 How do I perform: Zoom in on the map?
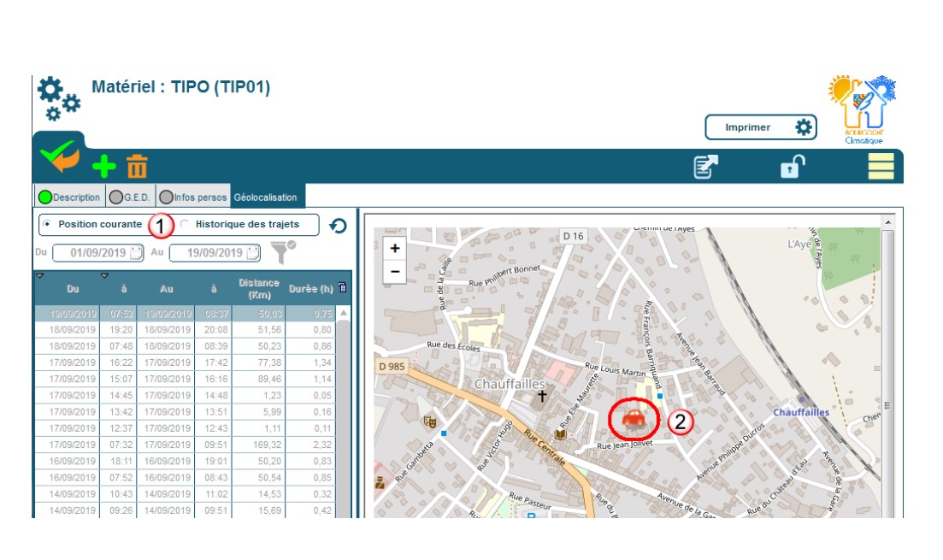[x=395, y=248]
